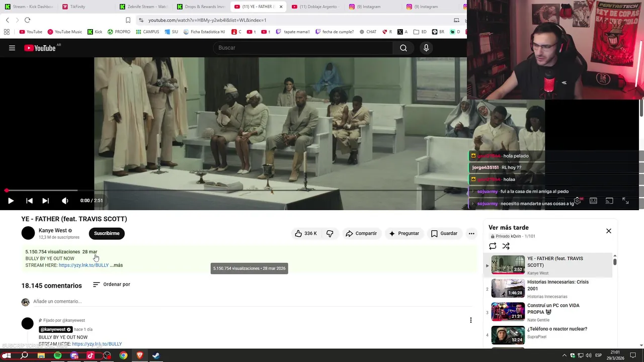Open Brave browser from taskbar
This screenshot has height=362, width=644.
click(x=140, y=355)
